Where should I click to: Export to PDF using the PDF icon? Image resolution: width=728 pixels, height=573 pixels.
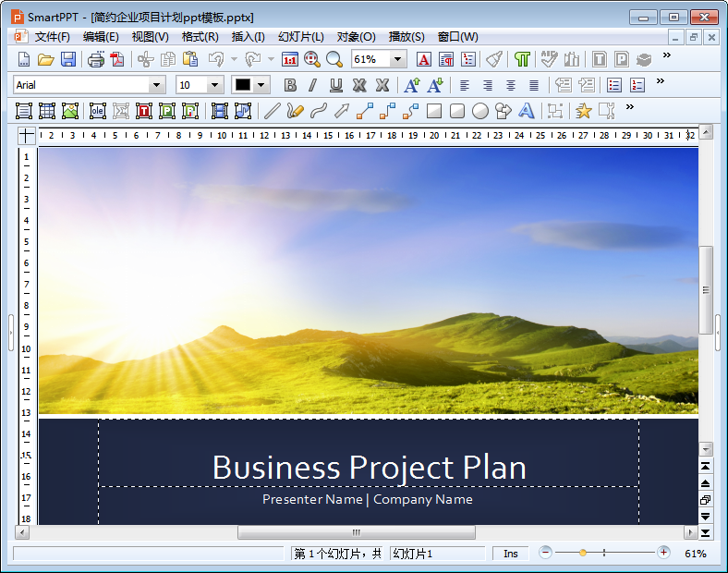point(117,59)
